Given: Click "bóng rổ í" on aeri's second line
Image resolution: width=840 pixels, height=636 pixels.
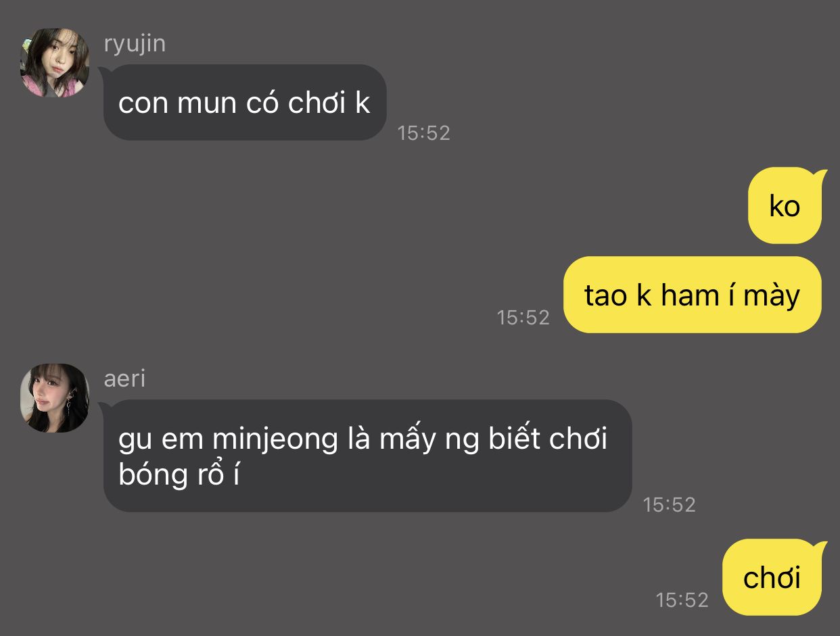Looking at the screenshot, I should tap(179, 475).
